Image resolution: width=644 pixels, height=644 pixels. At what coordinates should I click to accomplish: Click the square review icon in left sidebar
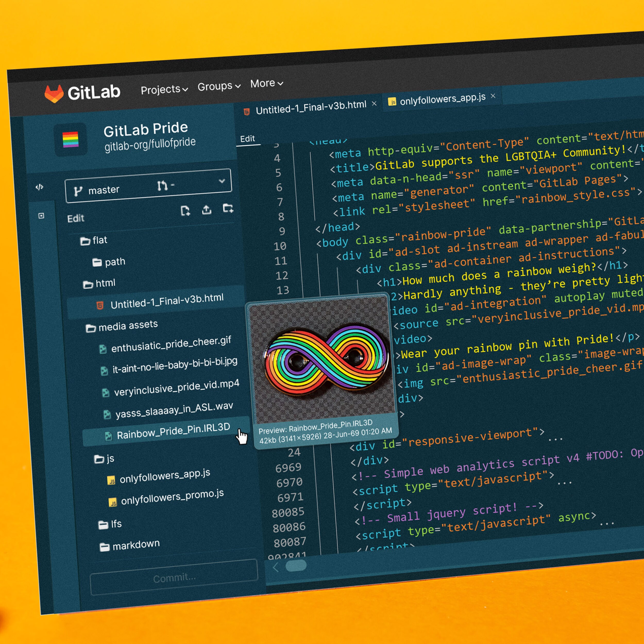tap(41, 216)
